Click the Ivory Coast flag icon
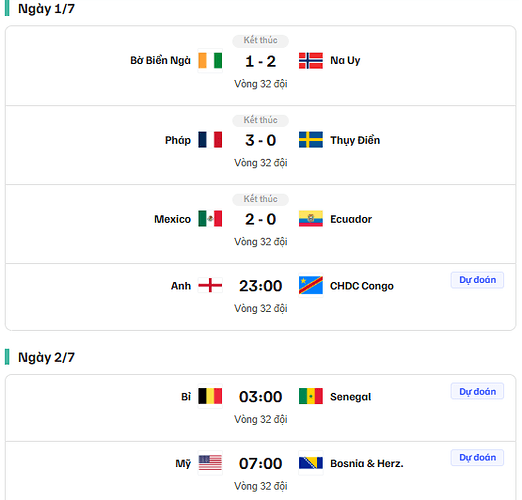Screen dimensions: 522x500 coord(210,61)
